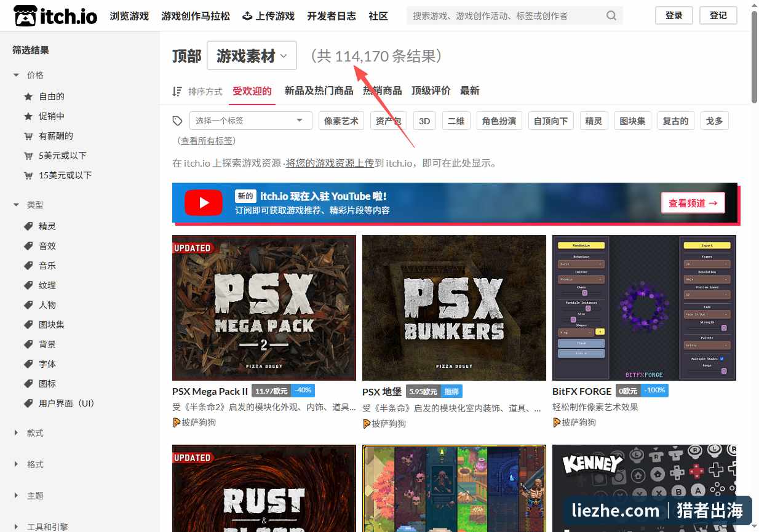
Task: Open 游戏创作马拉松 in the top navigation
Action: 196,16
